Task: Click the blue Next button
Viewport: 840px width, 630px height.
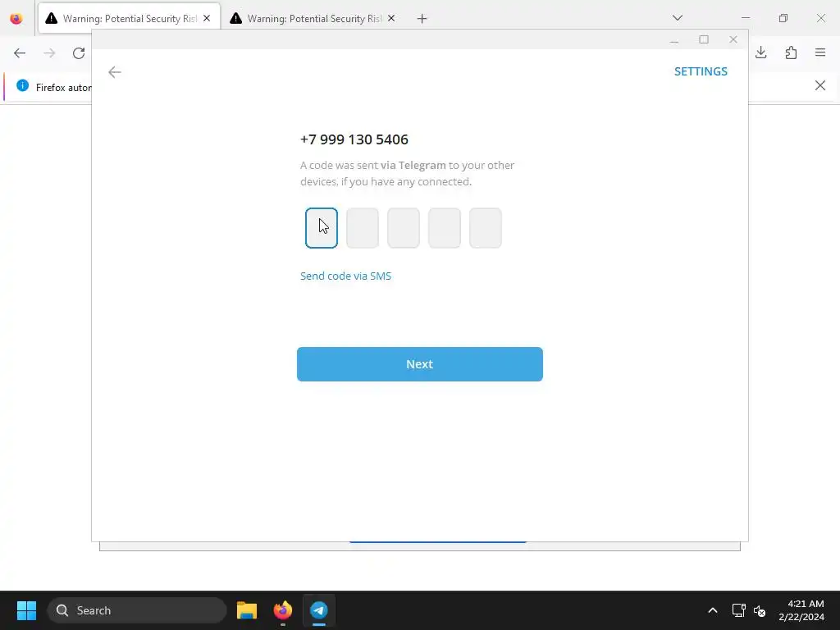Action: [419, 364]
